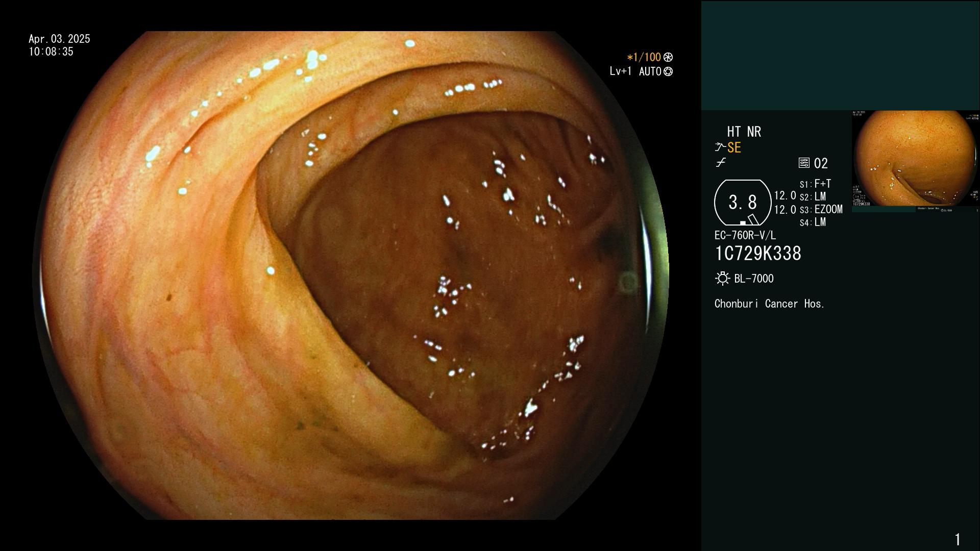Click the 'S4: LM' switch assignment

click(813, 222)
